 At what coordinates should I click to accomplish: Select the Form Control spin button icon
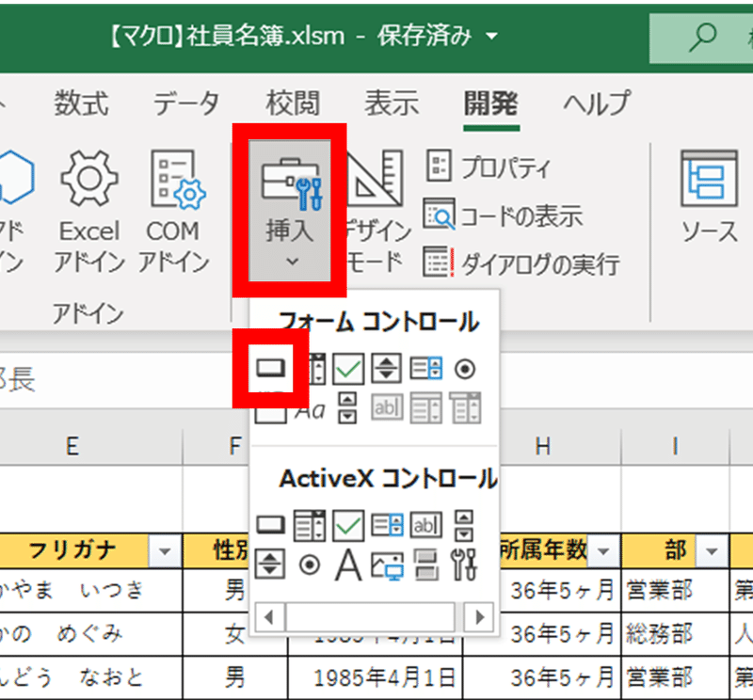click(x=387, y=369)
